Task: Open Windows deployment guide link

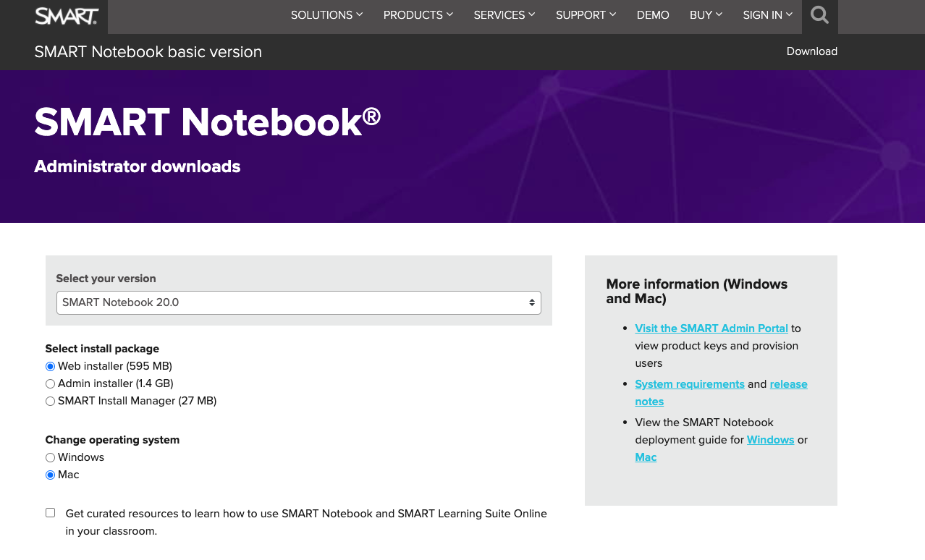Action: pyautogui.click(x=770, y=440)
